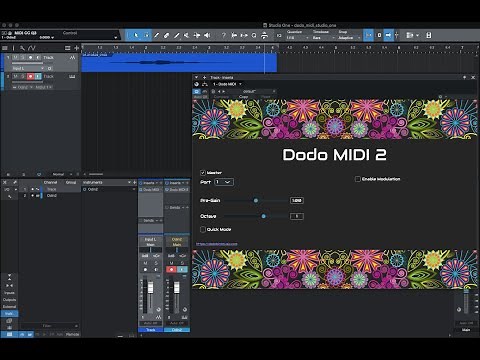Screen dimensions: 480x360
Task: Expand the control parameter dropdown at the top left
Action: pos(116,37)
